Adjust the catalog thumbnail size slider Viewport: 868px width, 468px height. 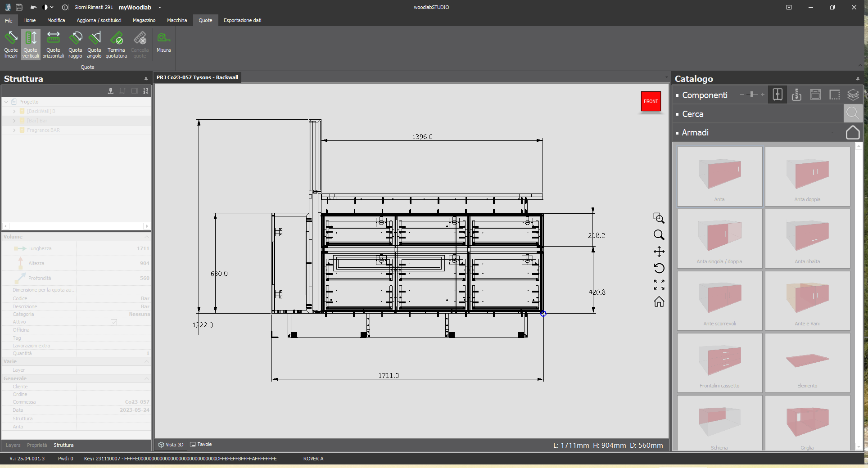[x=752, y=95]
